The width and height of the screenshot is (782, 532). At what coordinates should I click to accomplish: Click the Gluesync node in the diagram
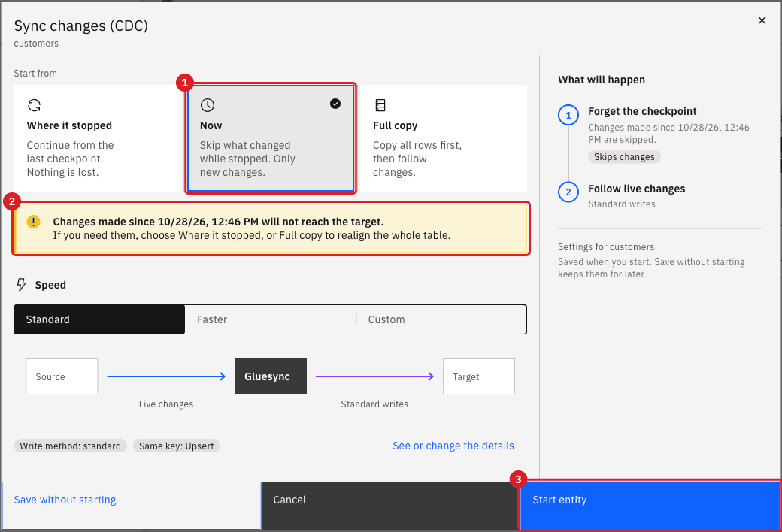[270, 376]
